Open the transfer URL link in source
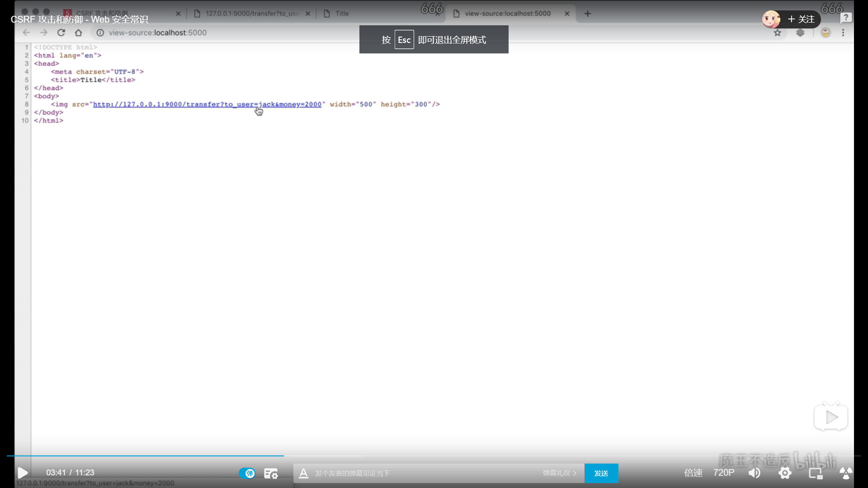 [207, 104]
